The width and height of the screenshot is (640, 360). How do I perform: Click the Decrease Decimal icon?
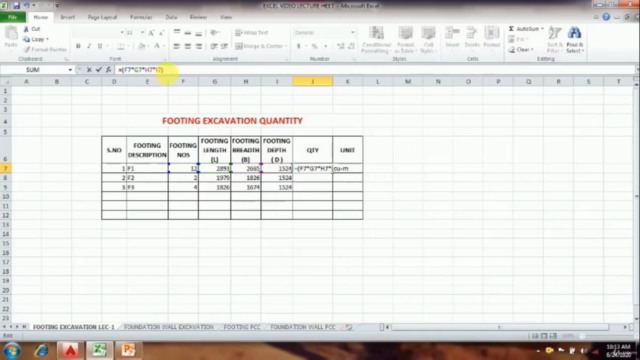(351, 46)
